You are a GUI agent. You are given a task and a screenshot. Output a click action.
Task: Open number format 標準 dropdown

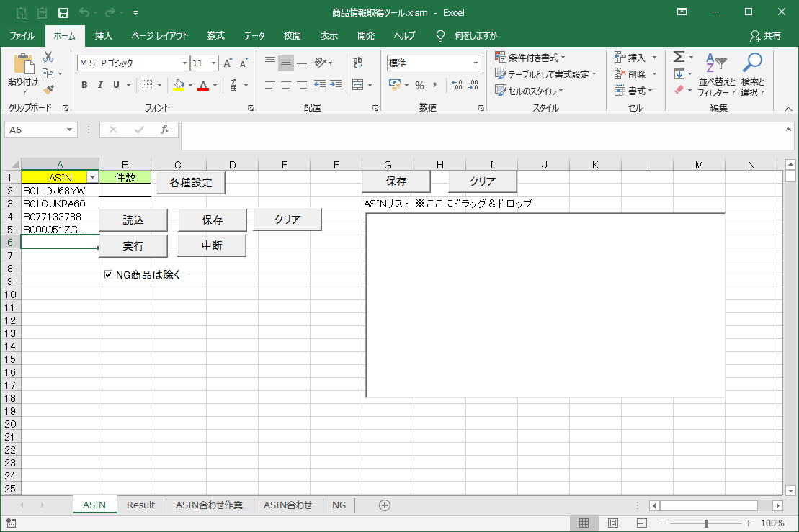pyautogui.click(x=476, y=63)
